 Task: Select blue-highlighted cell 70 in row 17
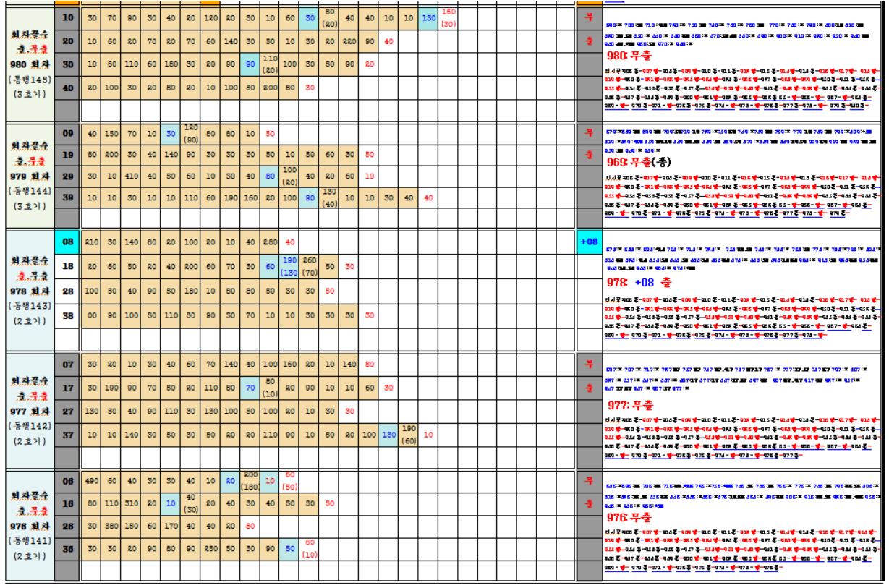(250, 388)
